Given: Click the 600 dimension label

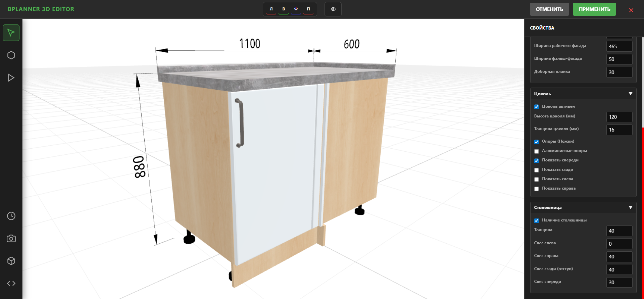Looking at the screenshot, I should coord(352,44).
